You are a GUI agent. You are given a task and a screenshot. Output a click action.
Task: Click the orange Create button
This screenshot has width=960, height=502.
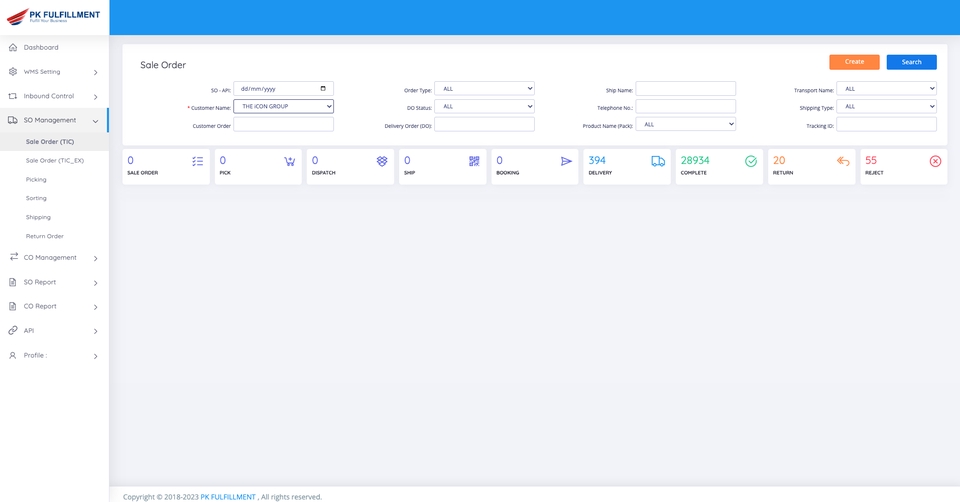click(x=854, y=62)
